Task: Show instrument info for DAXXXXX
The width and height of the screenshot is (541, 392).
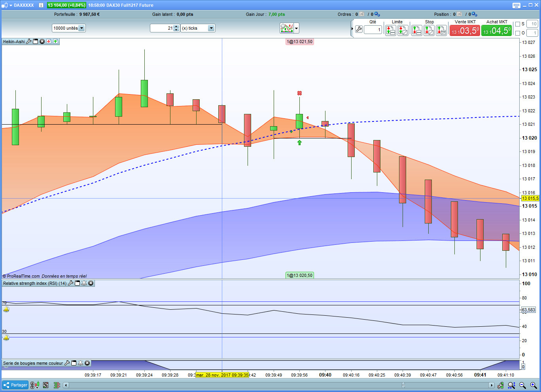Action: (41, 5)
